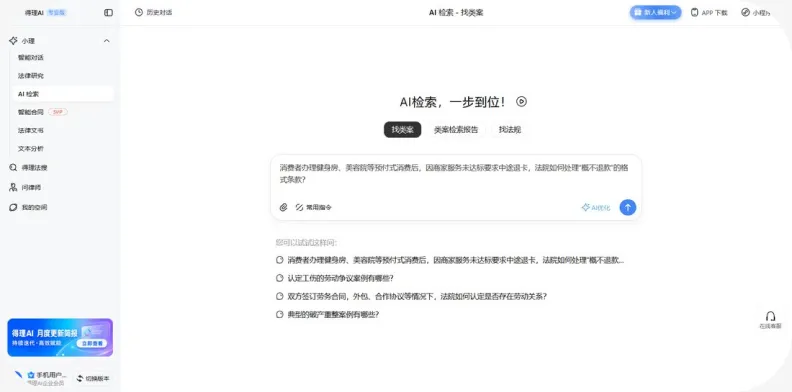Pick suggestion about 劳务合同 labor relationship
792x392 pixels.
(x=411, y=297)
